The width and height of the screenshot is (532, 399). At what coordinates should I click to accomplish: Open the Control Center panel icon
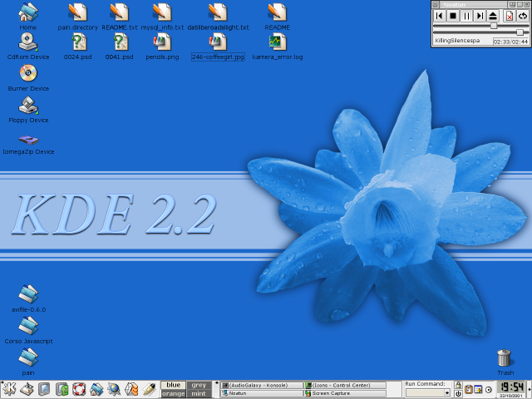coord(62,390)
